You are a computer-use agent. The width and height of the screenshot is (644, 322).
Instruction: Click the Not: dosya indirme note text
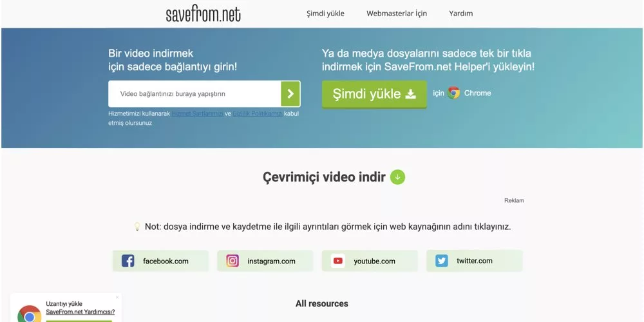pos(328,227)
